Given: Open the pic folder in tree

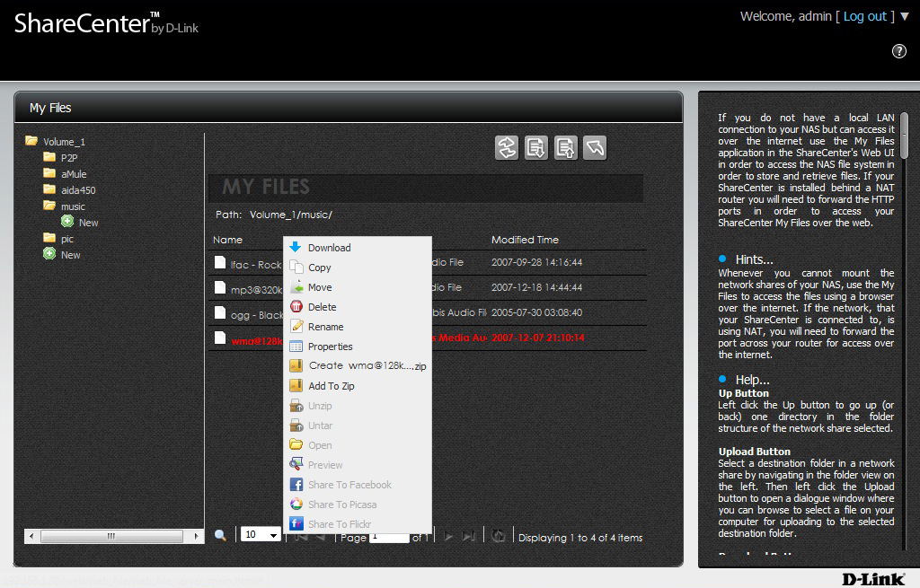Looking at the screenshot, I should point(66,239).
